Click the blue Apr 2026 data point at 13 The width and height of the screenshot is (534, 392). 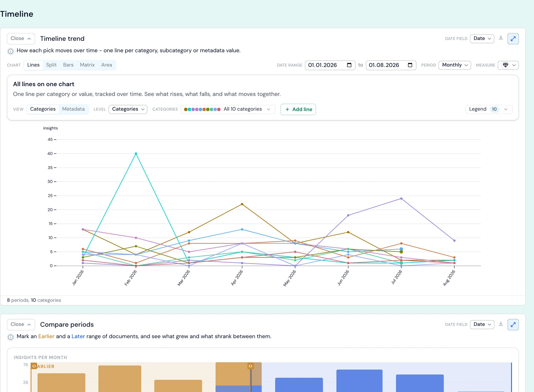point(242,229)
